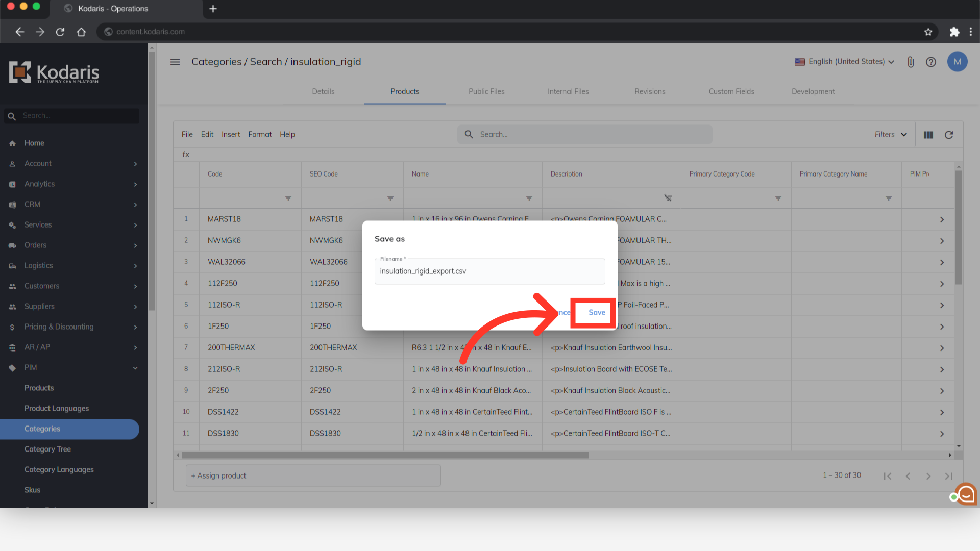Image resolution: width=980 pixels, height=551 pixels.
Task: Click the Filename input field
Action: point(489,271)
